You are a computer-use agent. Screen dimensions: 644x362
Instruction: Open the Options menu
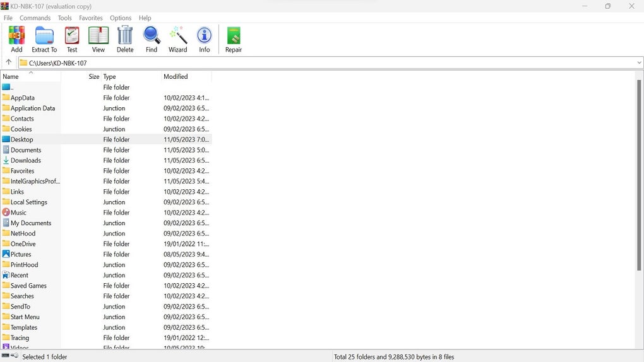(x=121, y=18)
